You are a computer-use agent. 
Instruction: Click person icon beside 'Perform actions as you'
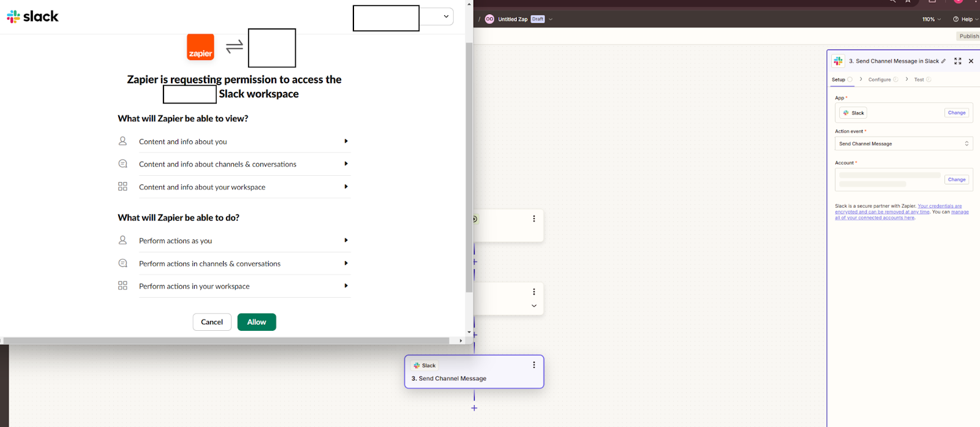coord(123,240)
